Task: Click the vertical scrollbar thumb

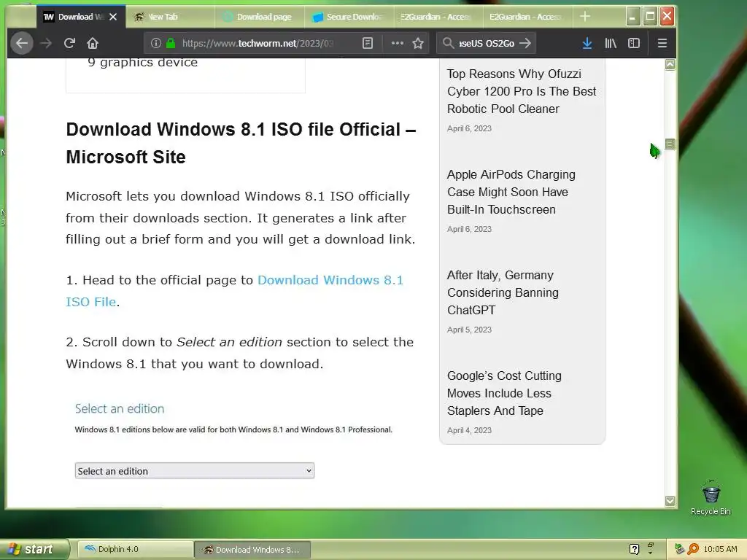Action: pos(670,144)
